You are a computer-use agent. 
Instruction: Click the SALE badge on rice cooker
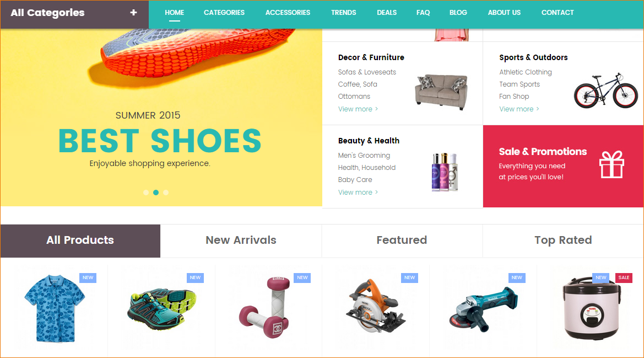tap(624, 278)
